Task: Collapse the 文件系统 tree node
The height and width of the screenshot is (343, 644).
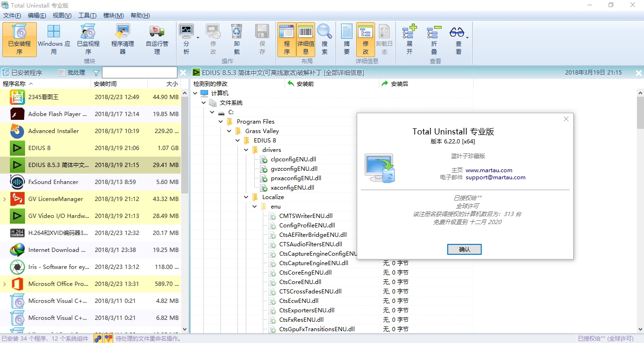Action: coord(204,103)
